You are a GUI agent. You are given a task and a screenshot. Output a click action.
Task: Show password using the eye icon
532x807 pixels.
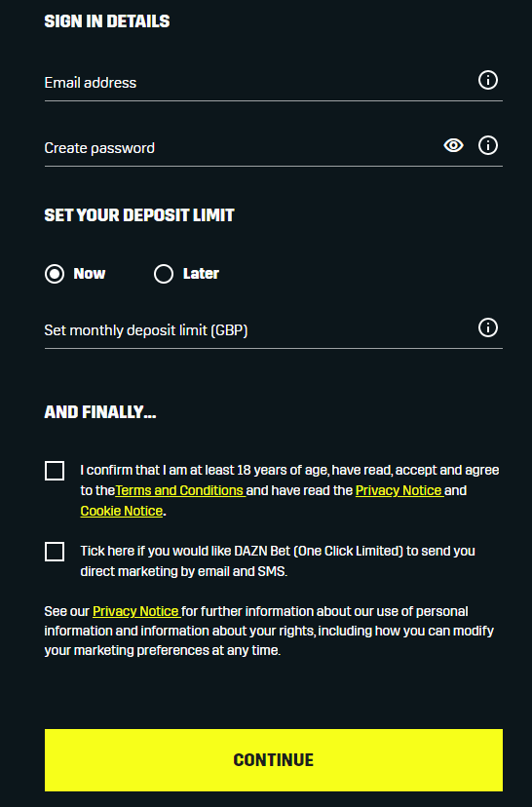pyautogui.click(x=453, y=145)
